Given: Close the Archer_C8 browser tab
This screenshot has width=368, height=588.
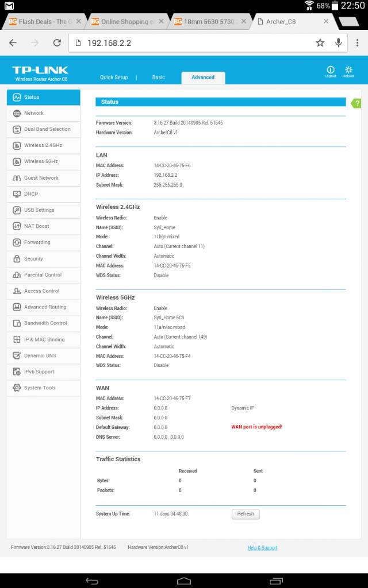Looking at the screenshot, I should (x=327, y=21).
